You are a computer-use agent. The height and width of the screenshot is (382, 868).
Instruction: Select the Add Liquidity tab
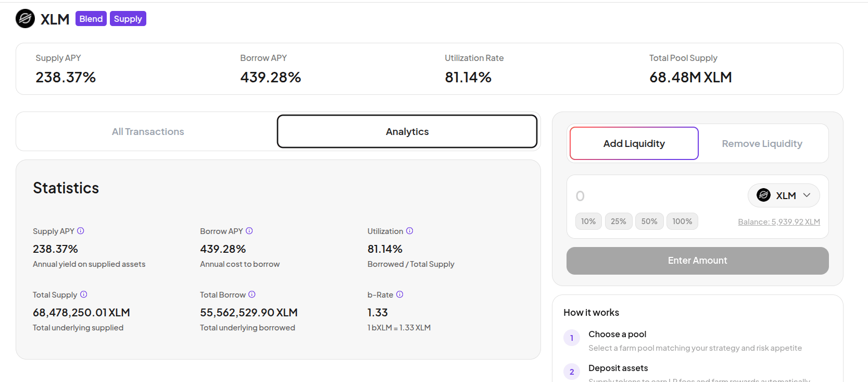(x=634, y=143)
